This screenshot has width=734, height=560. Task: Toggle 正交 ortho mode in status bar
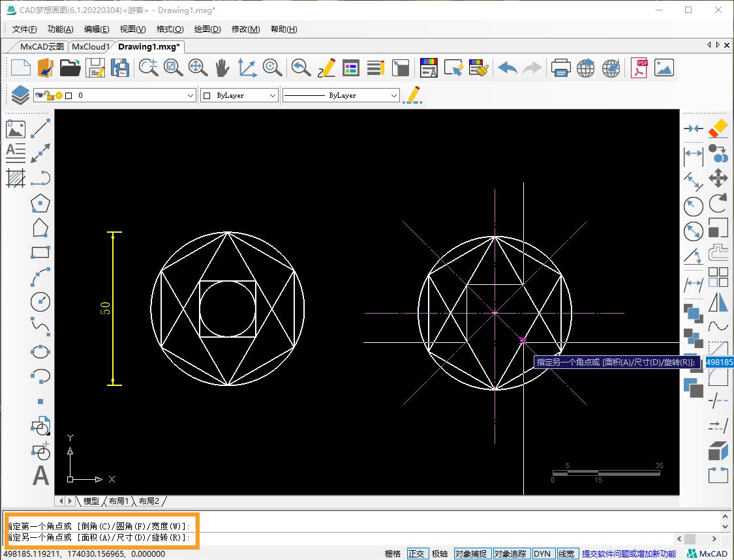pyautogui.click(x=416, y=553)
